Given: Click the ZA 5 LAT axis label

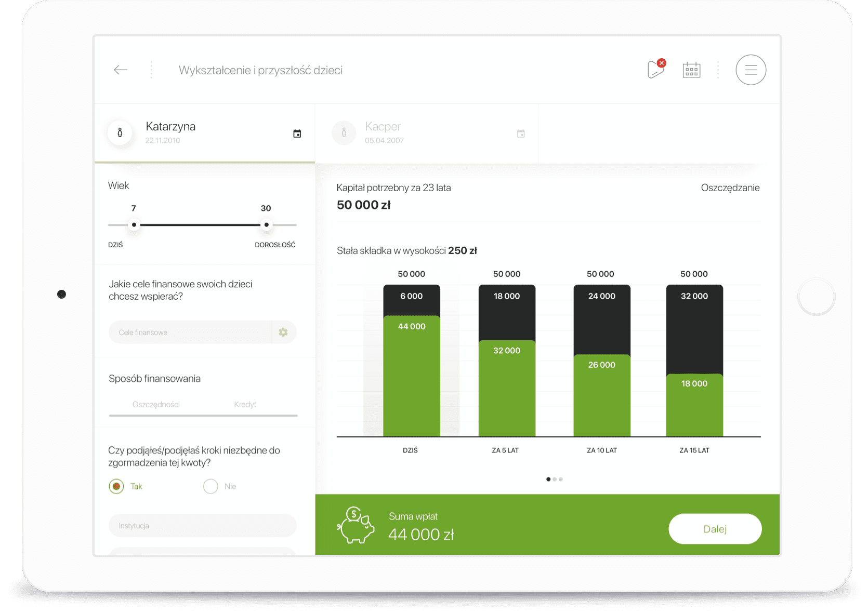Looking at the screenshot, I should 505,450.
